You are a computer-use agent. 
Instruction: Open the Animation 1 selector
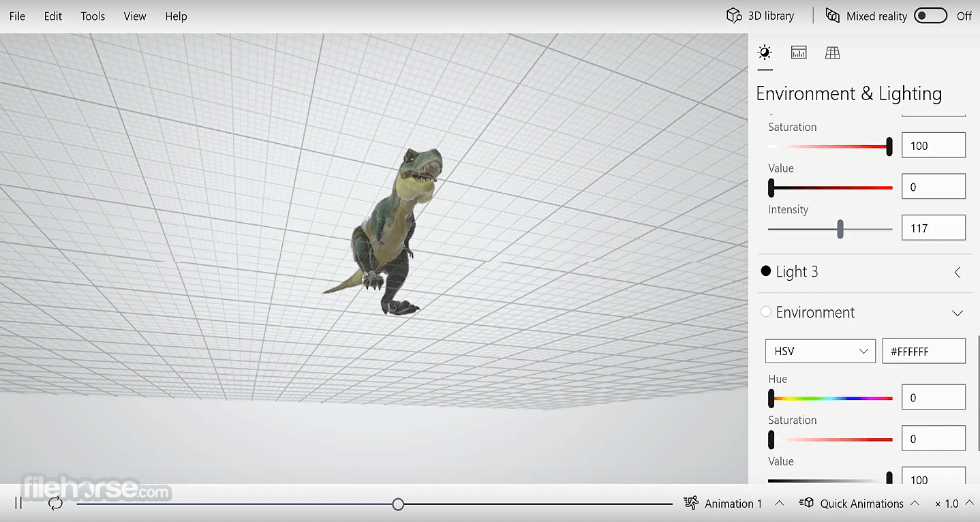click(733, 504)
